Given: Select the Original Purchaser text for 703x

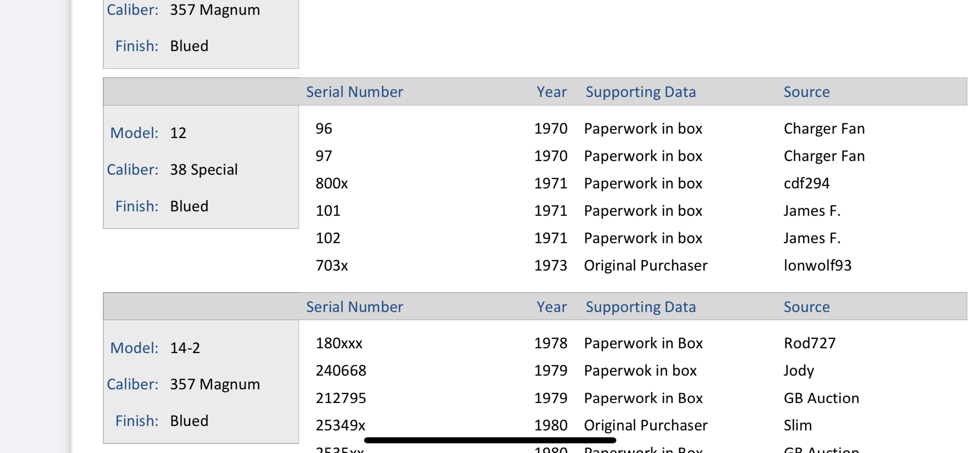Looking at the screenshot, I should [646, 265].
